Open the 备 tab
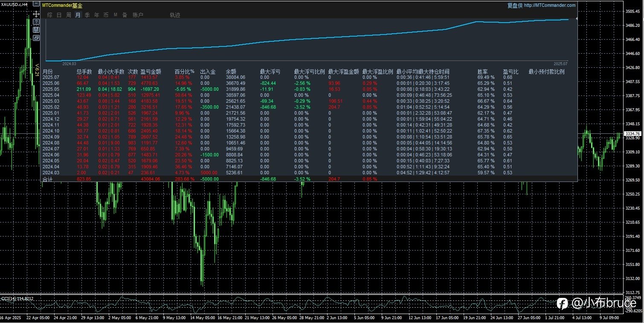Viewport: 644px width, 323px height. point(125,15)
